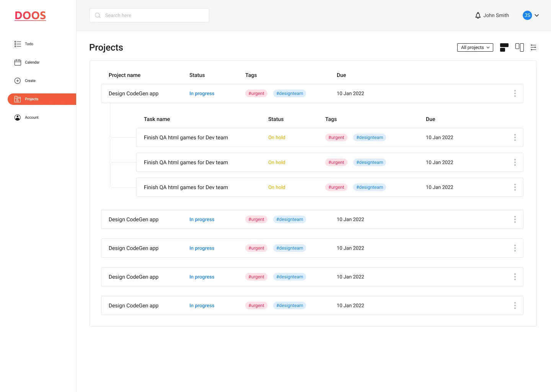Screen dimensions: 551x392
Task: Click 10 Jan 2022 date of second task
Action: tap(440, 162)
